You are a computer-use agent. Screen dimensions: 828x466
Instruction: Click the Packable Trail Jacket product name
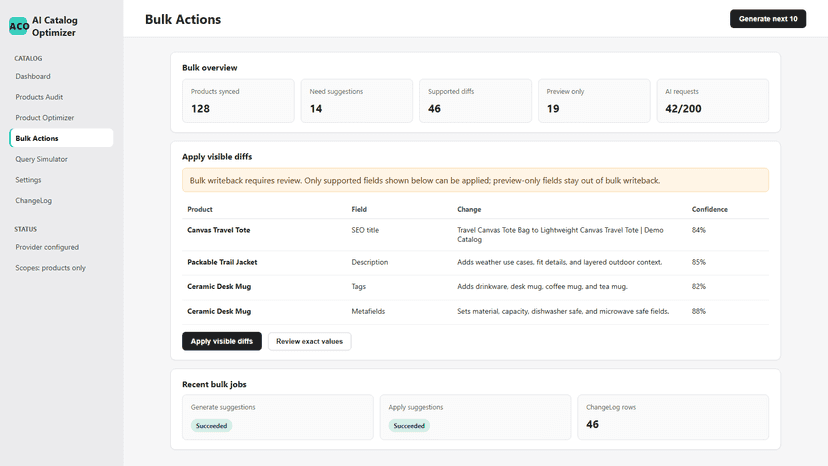pyautogui.click(x=222, y=262)
